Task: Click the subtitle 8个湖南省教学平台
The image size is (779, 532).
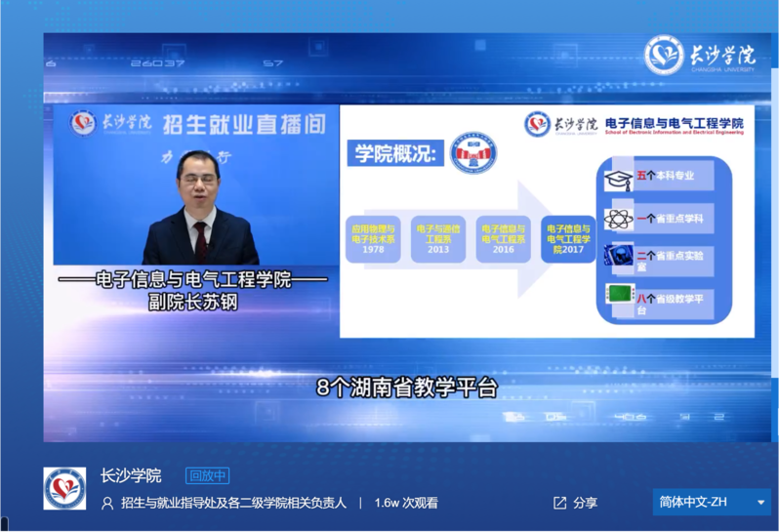Action: (406, 388)
